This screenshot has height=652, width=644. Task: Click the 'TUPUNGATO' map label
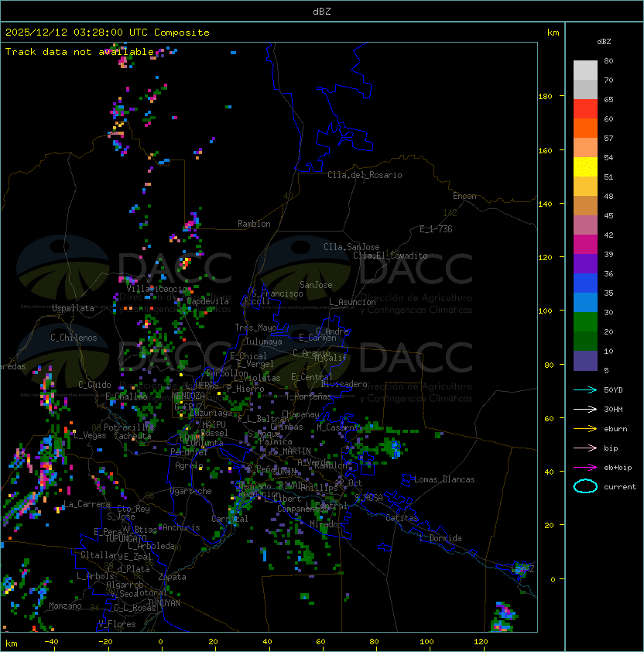[x=125, y=538]
